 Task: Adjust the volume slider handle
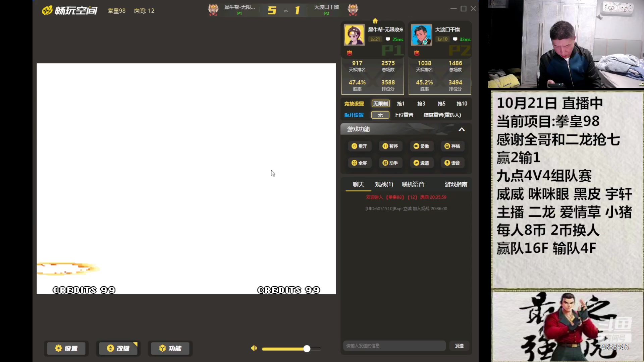pyautogui.click(x=307, y=349)
